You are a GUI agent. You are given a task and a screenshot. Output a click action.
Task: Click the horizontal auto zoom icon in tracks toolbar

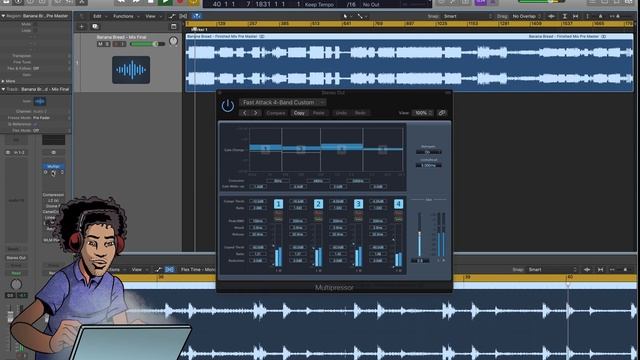click(576, 16)
